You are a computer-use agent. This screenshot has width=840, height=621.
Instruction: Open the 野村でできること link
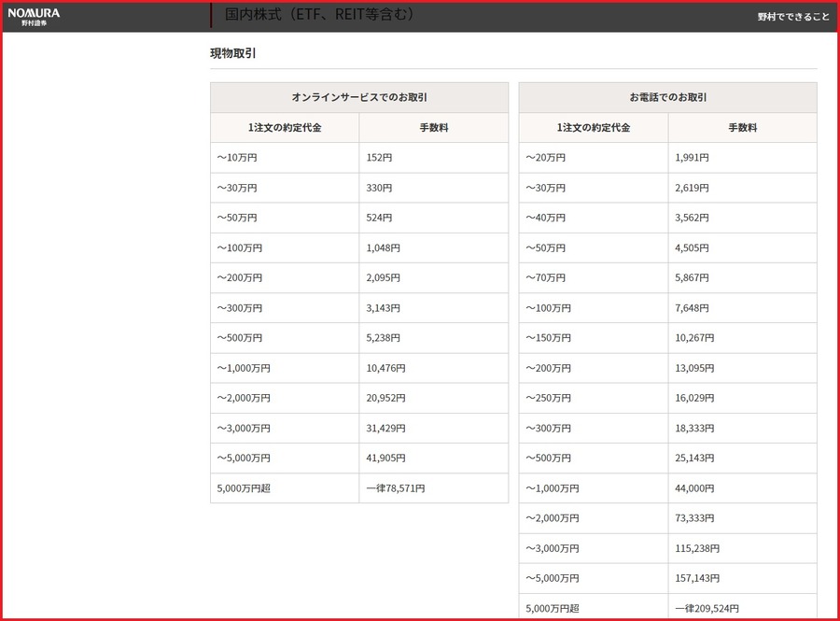tap(793, 17)
